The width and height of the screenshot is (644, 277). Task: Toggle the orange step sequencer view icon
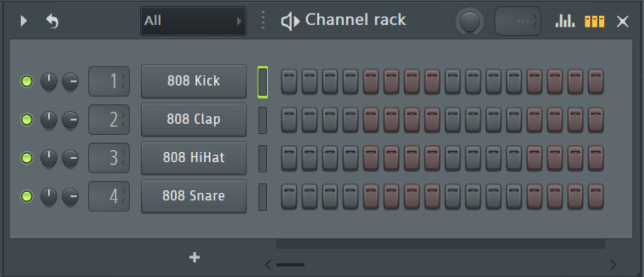coord(594,21)
